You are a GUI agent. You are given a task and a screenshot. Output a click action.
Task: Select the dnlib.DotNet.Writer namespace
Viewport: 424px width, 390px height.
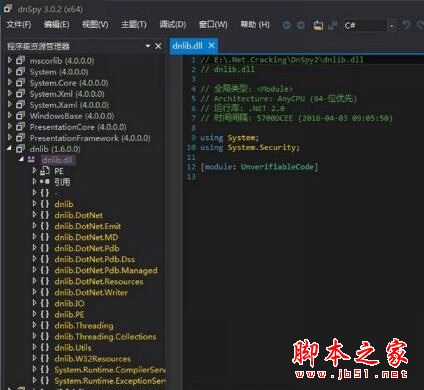[x=91, y=292]
